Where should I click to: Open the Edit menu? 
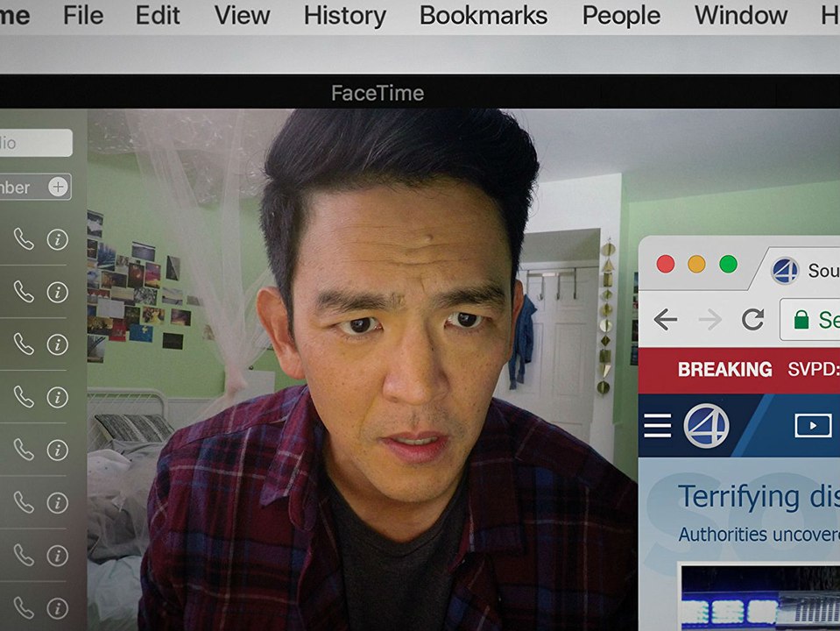click(157, 15)
